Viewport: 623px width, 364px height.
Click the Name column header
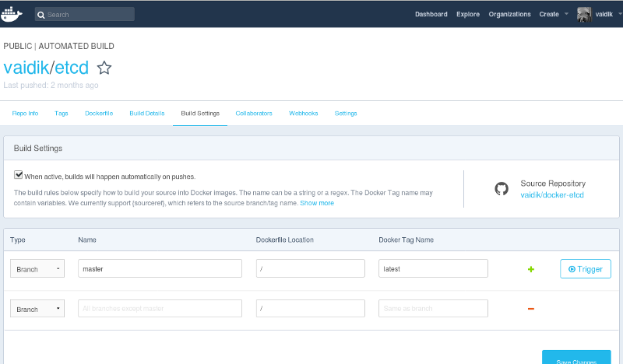pos(87,240)
